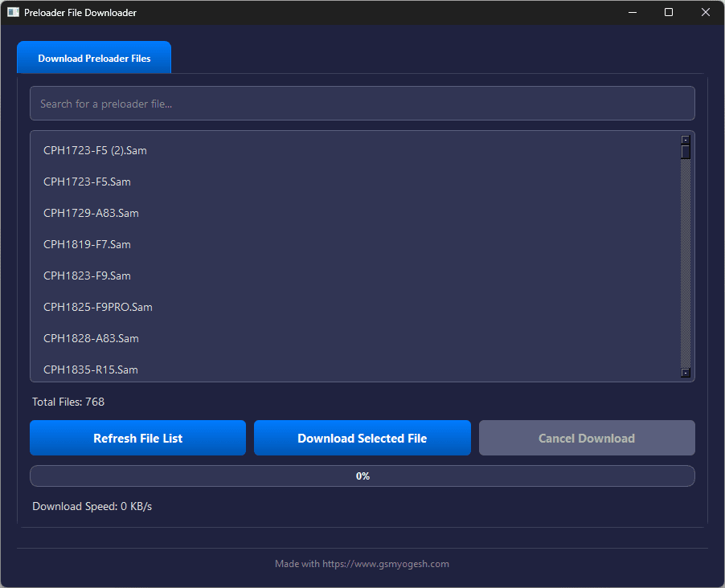Click Download Selected File button
725x588 pixels.
pos(362,438)
